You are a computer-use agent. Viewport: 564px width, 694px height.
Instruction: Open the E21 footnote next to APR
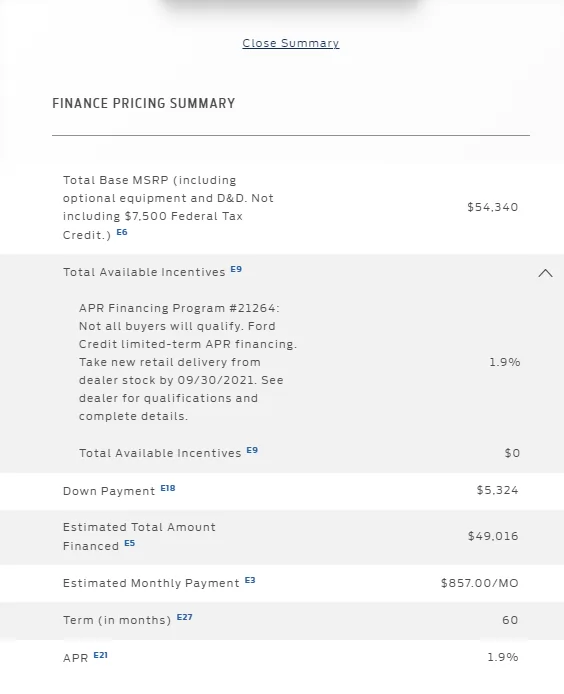coord(100,655)
